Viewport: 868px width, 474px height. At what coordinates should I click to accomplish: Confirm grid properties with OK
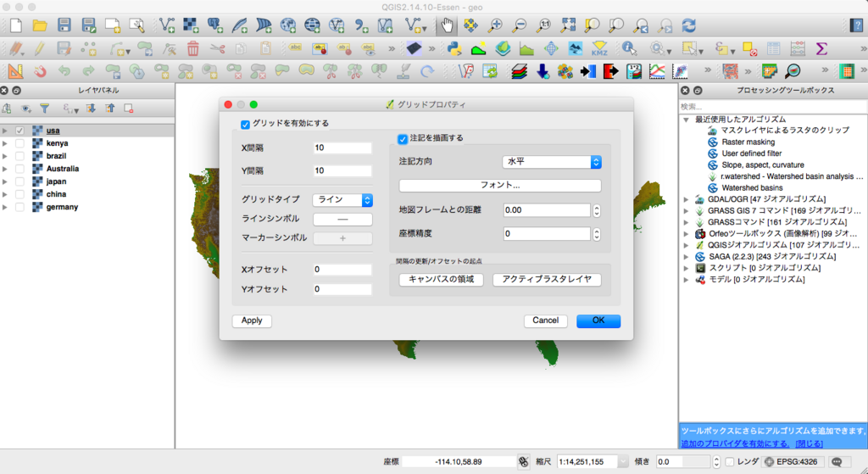pos(598,321)
